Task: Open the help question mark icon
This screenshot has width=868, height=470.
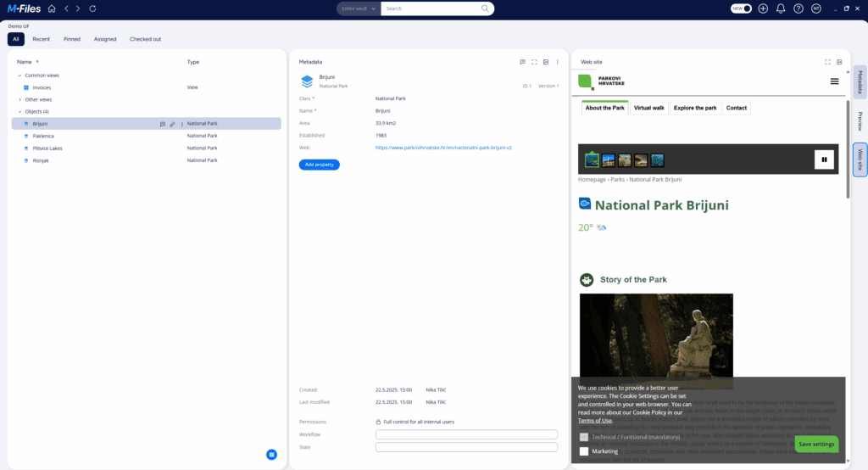Action: click(x=798, y=8)
